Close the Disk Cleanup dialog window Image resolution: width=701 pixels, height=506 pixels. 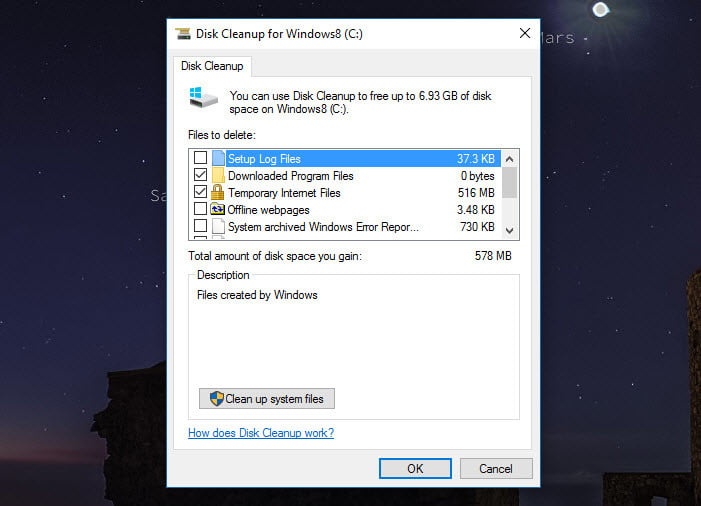pos(524,33)
